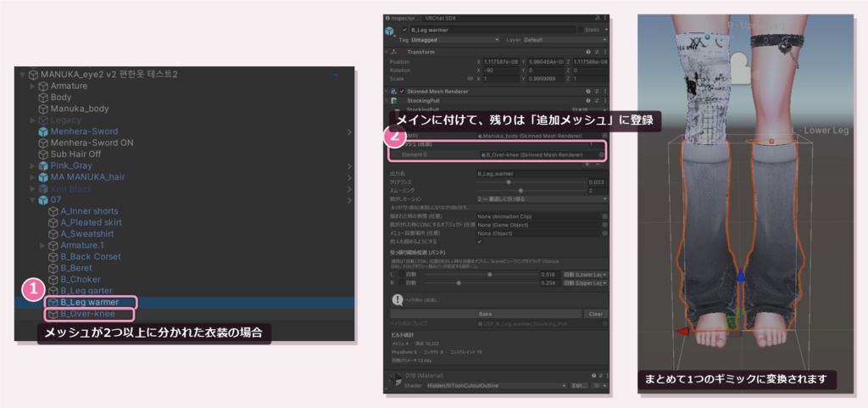The width and height of the screenshot is (868, 408).
Task: Open the 自動 (Lower Leg) bone dropdown
Action: pyautogui.click(x=585, y=275)
